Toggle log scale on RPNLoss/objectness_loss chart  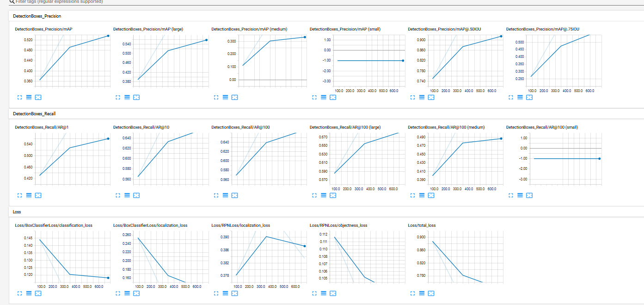(324, 293)
